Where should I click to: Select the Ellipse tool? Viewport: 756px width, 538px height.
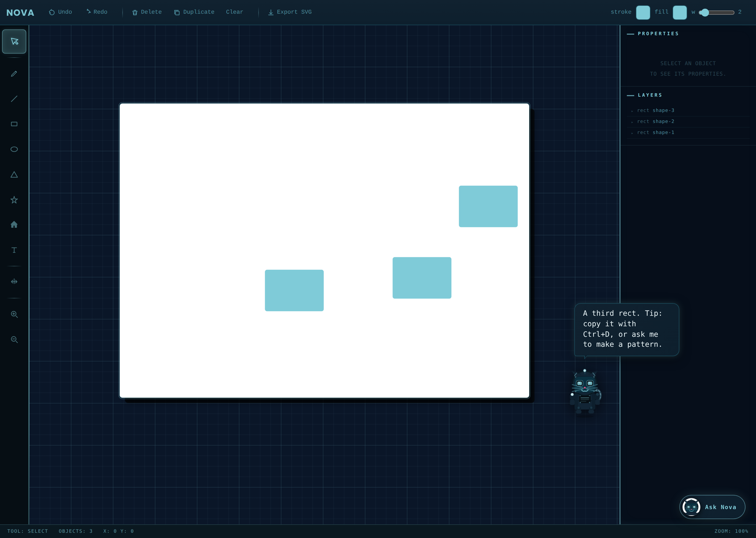click(14, 149)
